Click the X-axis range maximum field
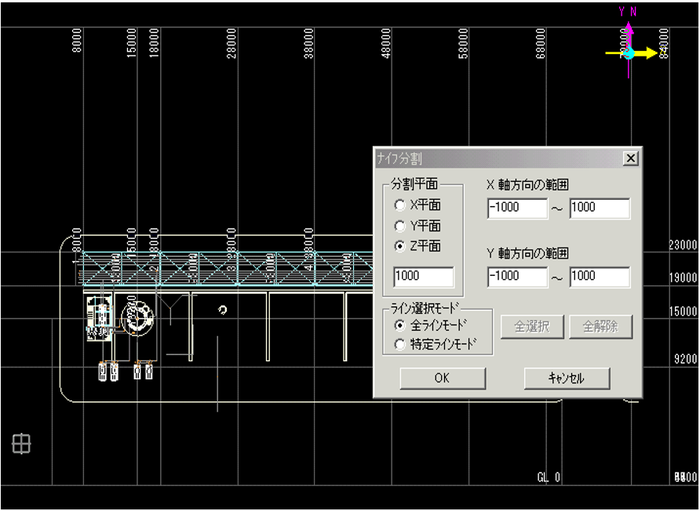700x511 pixels. click(x=599, y=208)
